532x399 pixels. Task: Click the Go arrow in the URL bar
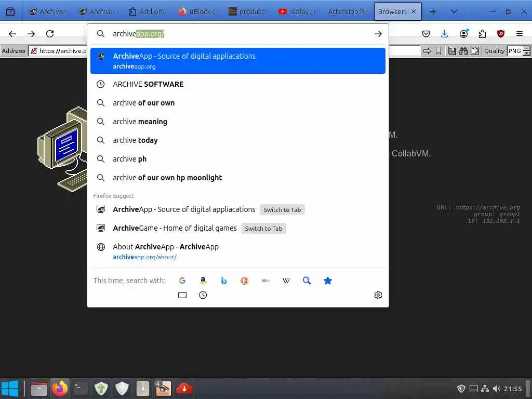[x=378, y=34]
